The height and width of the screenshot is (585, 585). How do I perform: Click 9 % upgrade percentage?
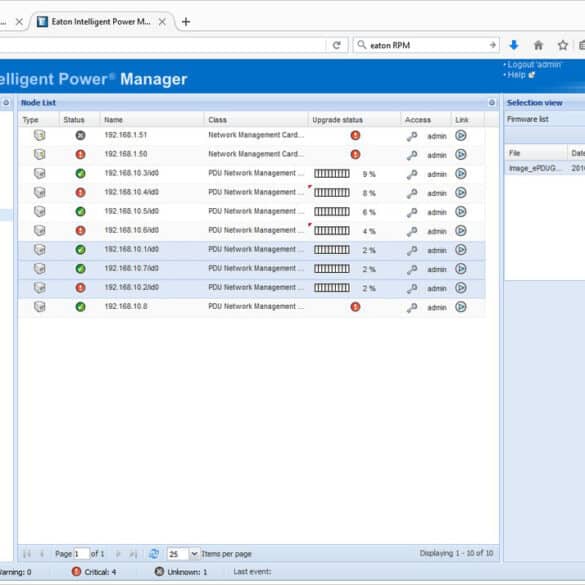click(369, 174)
